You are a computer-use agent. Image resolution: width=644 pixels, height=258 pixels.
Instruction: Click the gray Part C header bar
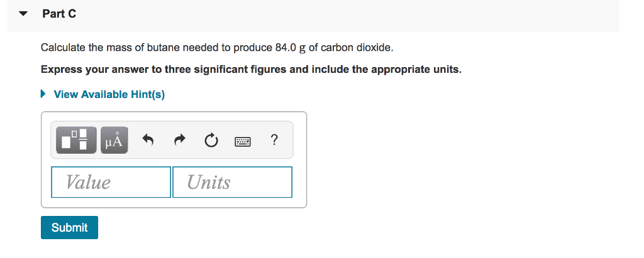[313, 16]
